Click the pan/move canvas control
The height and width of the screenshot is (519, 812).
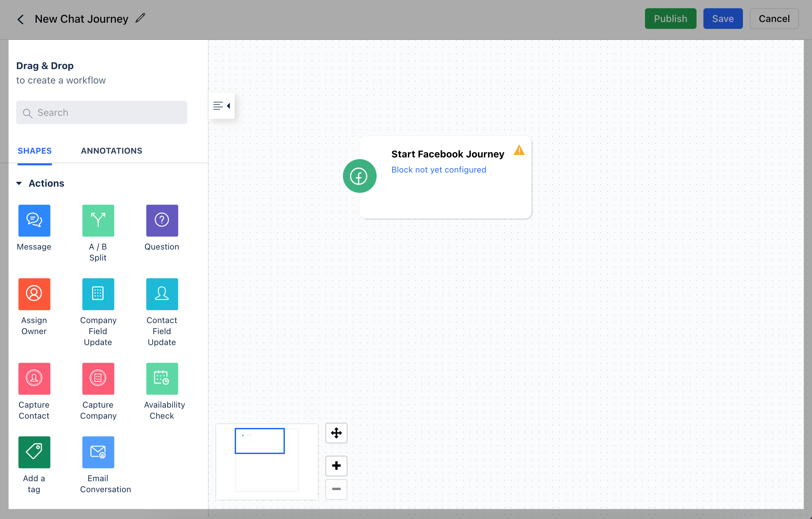(336, 433)
